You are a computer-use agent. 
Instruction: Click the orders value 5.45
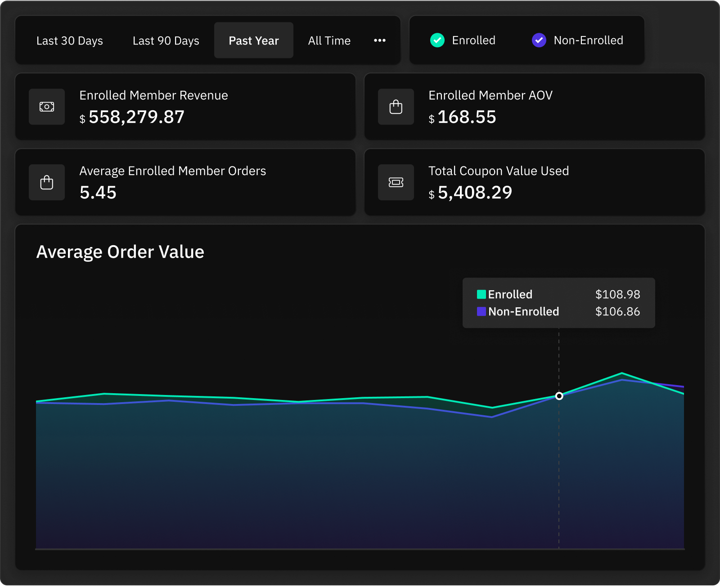98,193
